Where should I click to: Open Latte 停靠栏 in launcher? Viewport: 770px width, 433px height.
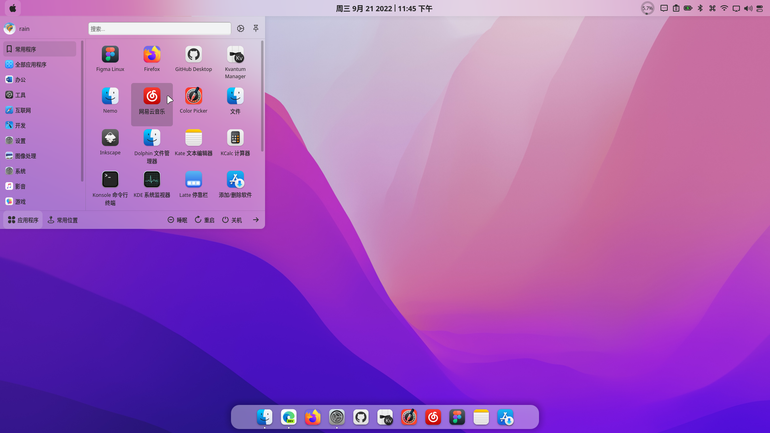(x=193, y=184)
